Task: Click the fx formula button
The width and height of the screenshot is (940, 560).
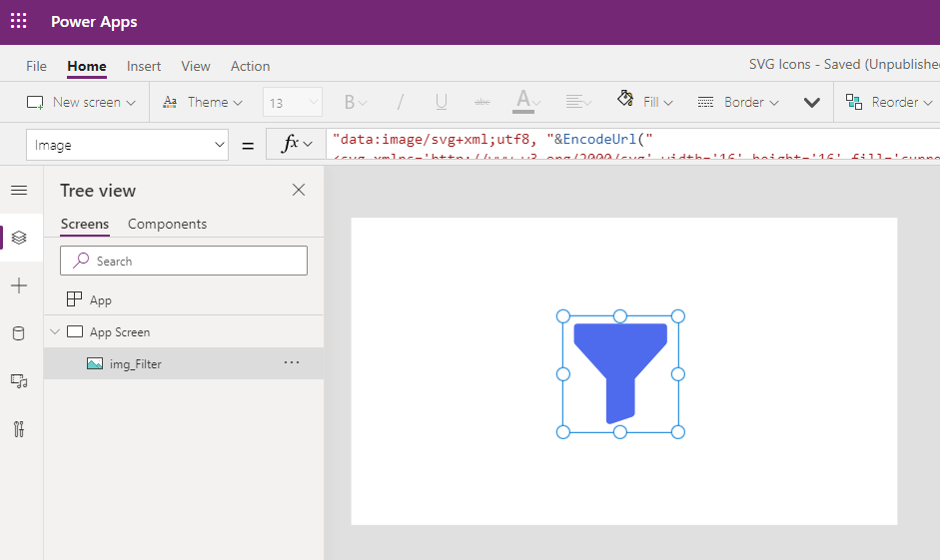Action: pos(296,144)
